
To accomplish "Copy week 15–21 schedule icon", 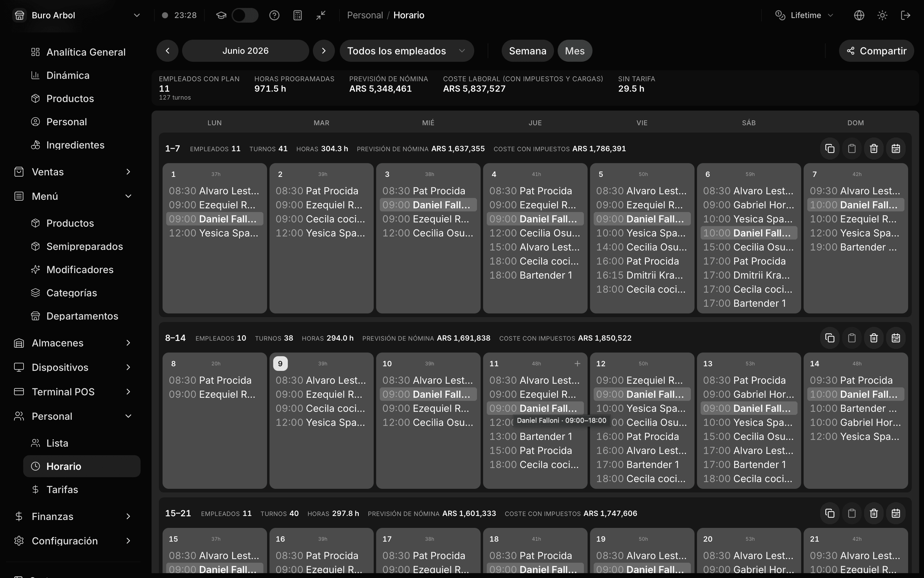I will [830, 514].
